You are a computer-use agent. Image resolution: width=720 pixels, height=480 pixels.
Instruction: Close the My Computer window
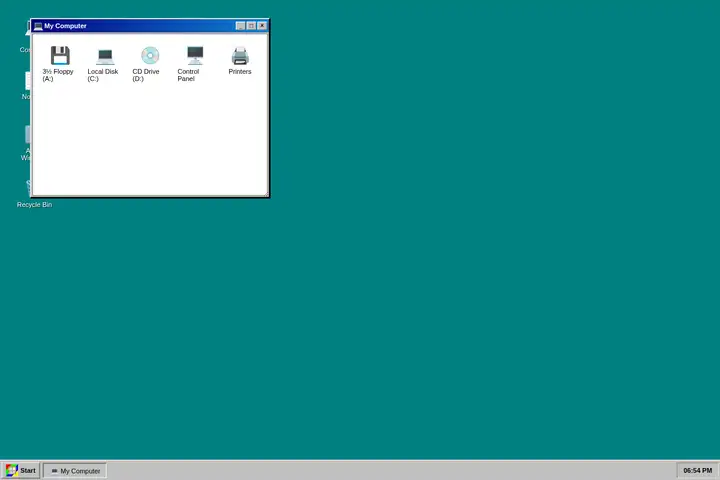(262, 26)
